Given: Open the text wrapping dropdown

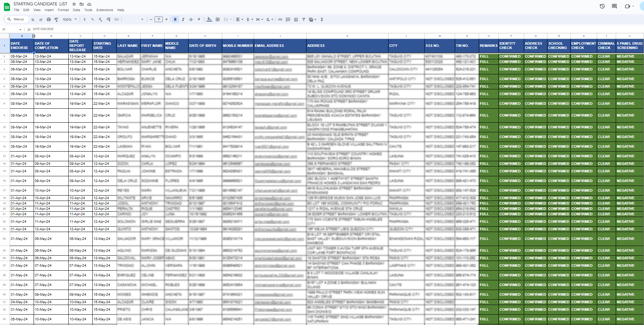Looking at the screenshot, I should coord(259,20).
